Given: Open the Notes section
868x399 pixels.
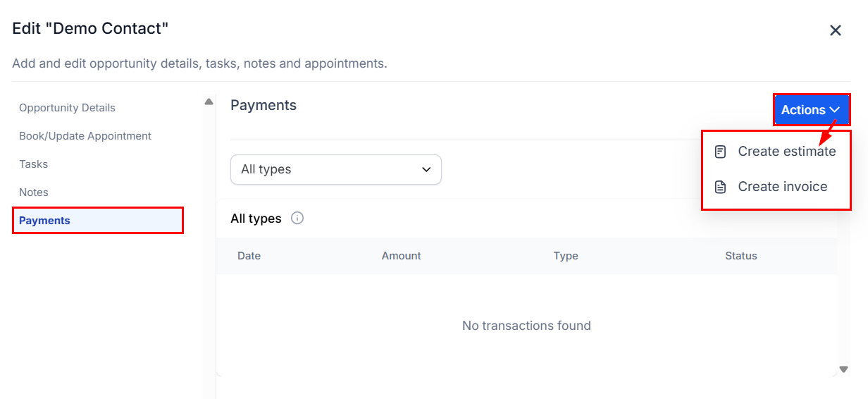Looking at the screenshot, I should (x=34, y=192).
